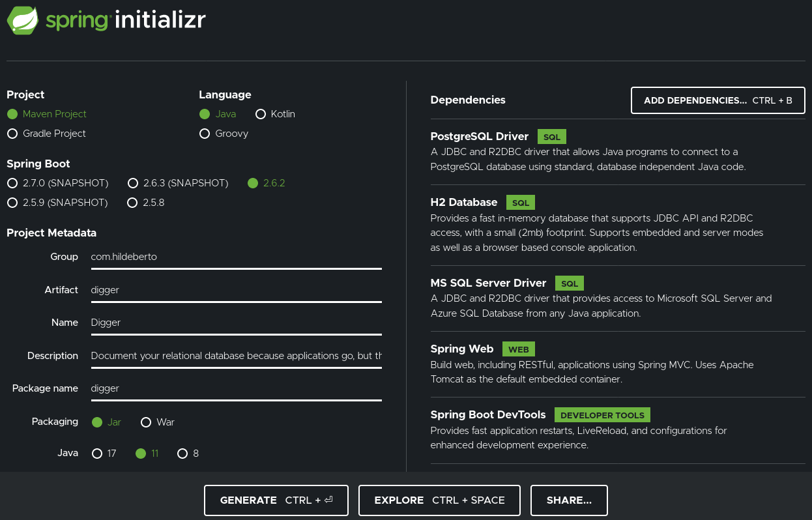Edit the Artifact field digger
The width and height of the screenshot is (812, 520).
pyautogui.click(x=237, y=290)
